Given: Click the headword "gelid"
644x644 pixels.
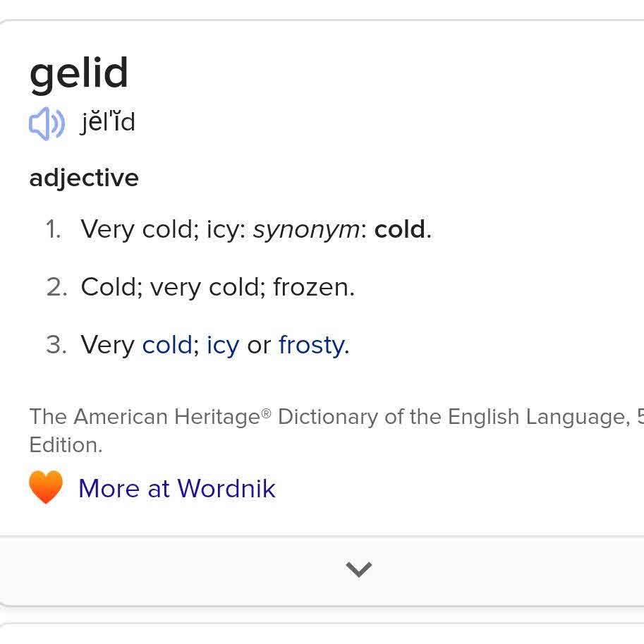Looking at the screenshot, I should tap(79, 73).
